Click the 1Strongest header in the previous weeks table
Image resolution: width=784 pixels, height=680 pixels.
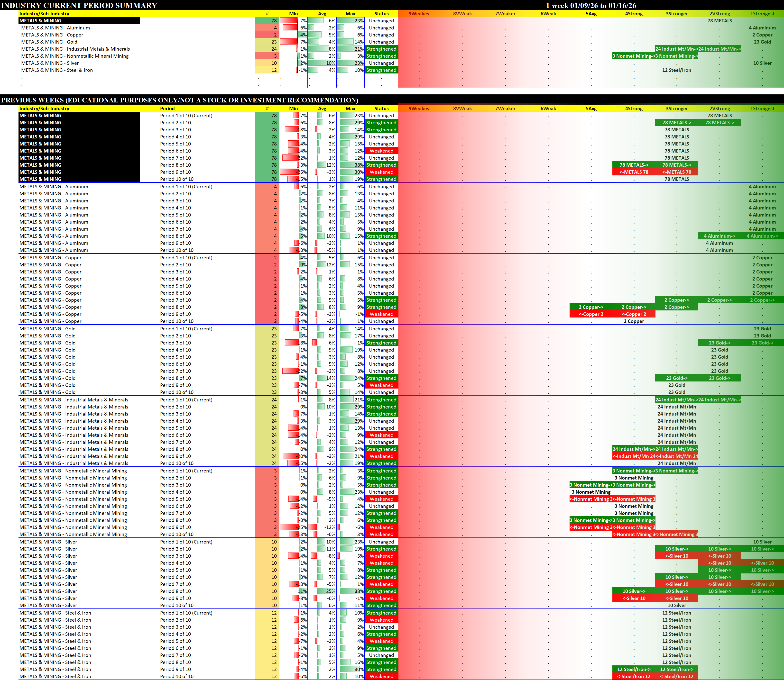(x=762, y=109)
